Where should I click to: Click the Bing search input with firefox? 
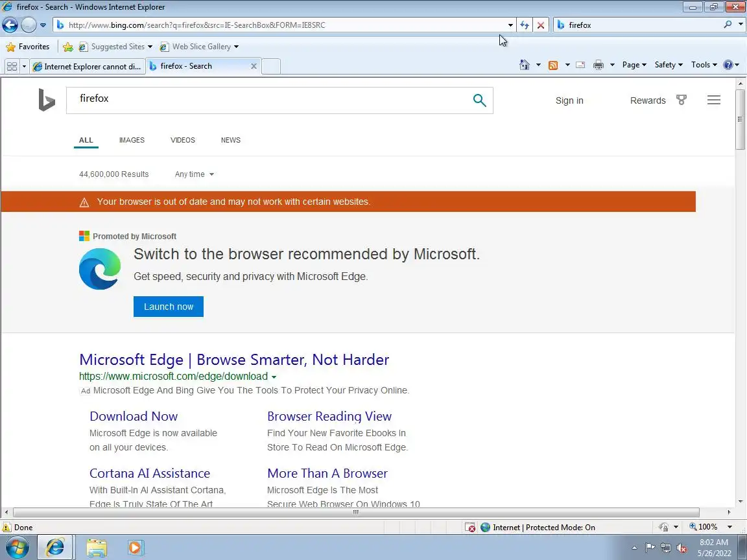[x=267, y=100]
